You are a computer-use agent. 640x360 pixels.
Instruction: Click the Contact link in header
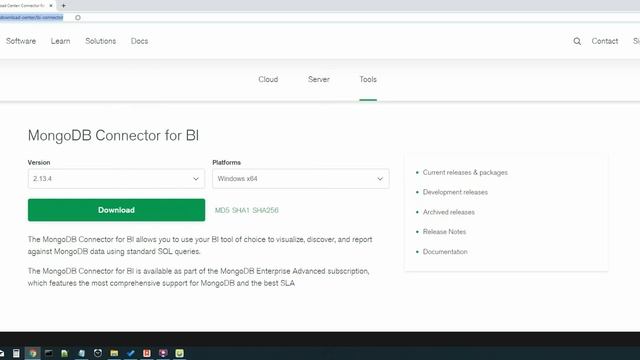point(604,41)
